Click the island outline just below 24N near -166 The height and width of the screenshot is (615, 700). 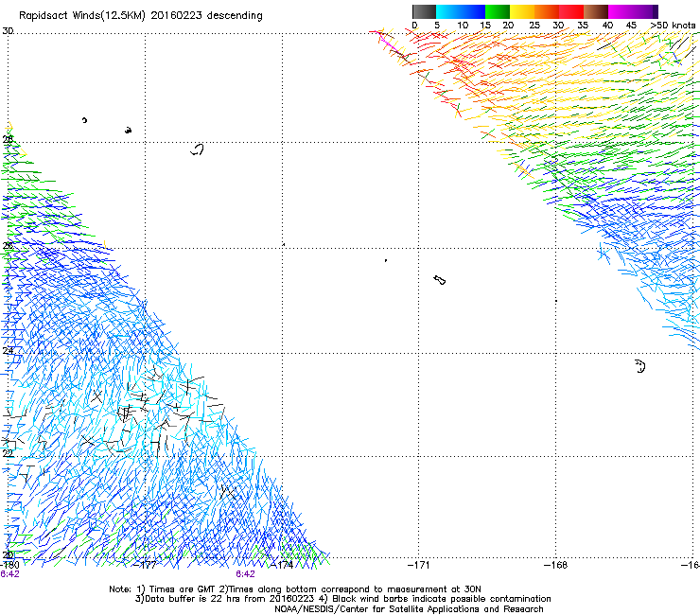coord(640,366)
